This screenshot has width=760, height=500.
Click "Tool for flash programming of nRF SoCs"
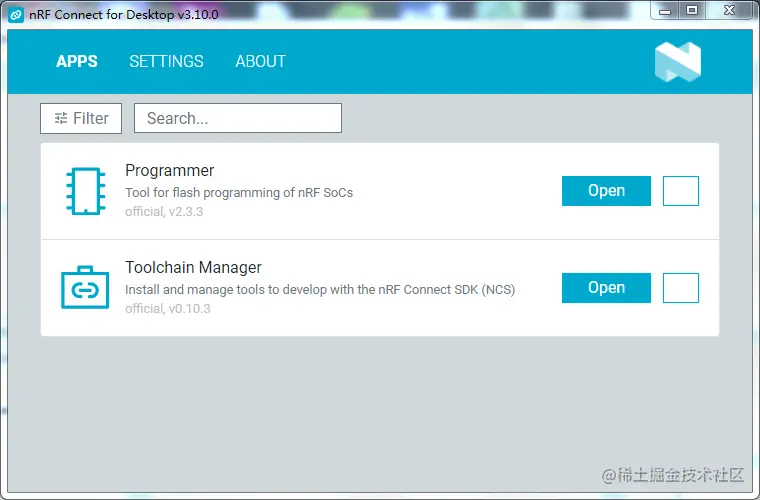pos(238,192)
